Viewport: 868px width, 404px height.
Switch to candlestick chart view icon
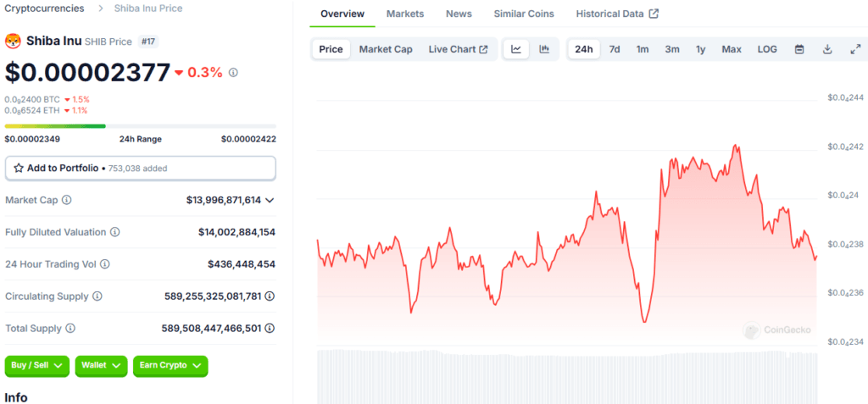click(x=544, y=49)
